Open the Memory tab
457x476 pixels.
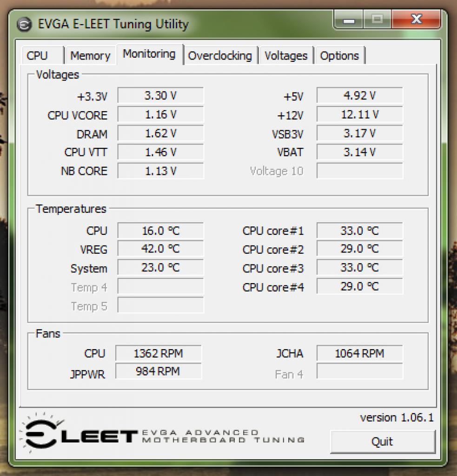pyautogui.click(x=90, y=56)
